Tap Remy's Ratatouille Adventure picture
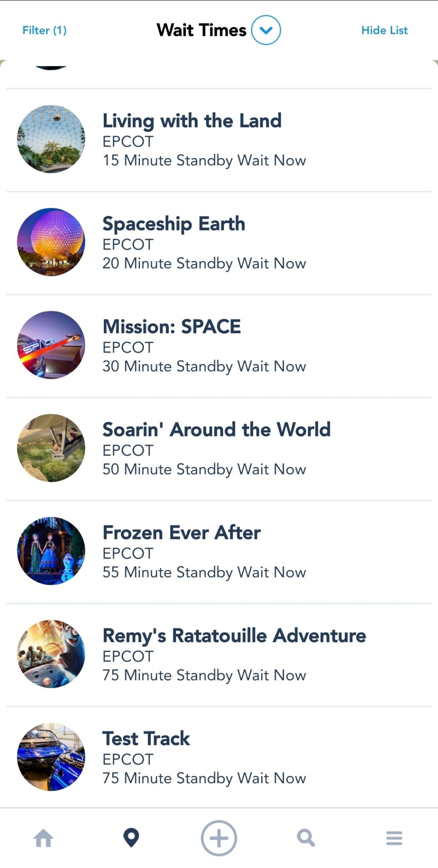The image size is (438, 868). pyautogui.click(x=51, y=654)
